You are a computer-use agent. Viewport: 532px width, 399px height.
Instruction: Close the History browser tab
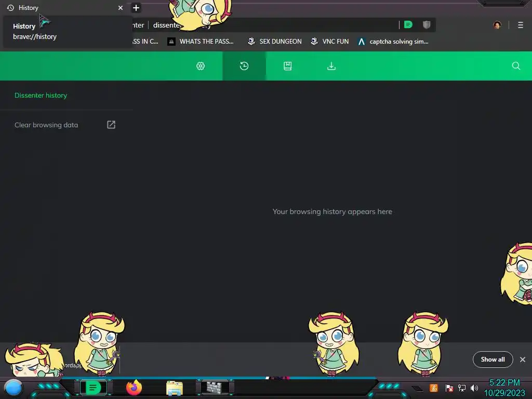[x=121, y=8]
